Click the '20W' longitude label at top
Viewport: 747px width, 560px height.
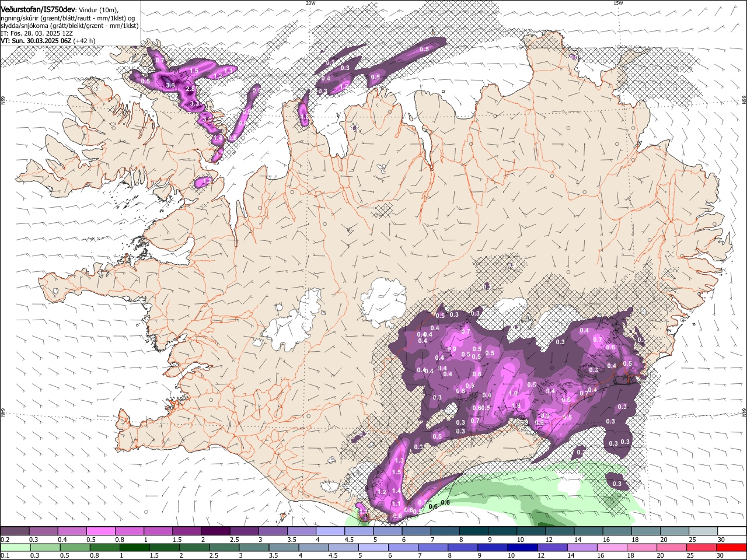310,3
